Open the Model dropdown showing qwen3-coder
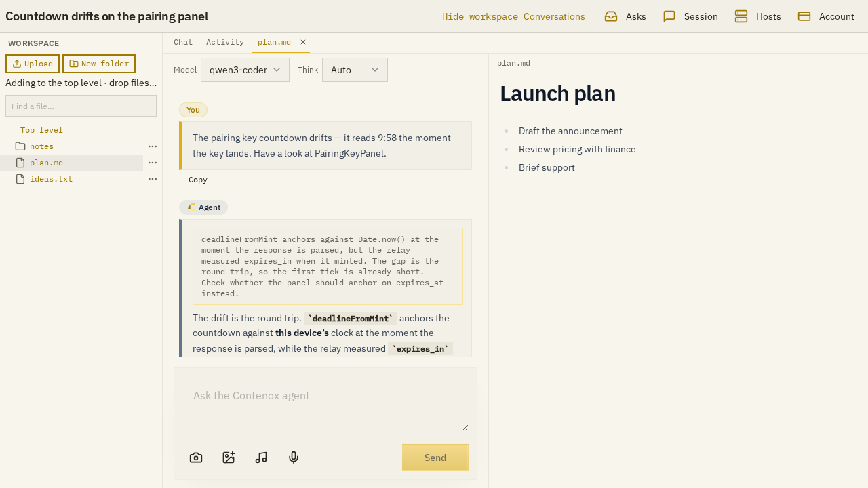Viewport: 868px width, 488px height. pos(245,70)
